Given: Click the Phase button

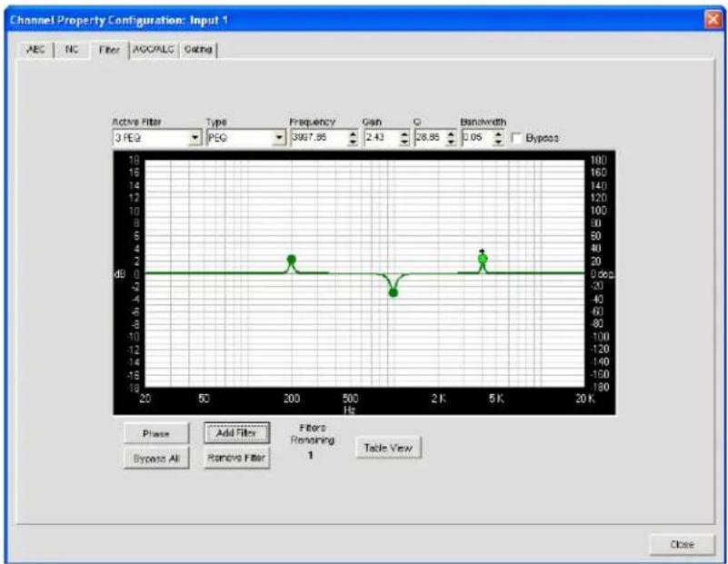Looking at the screenshot, I should coord(156,433).
